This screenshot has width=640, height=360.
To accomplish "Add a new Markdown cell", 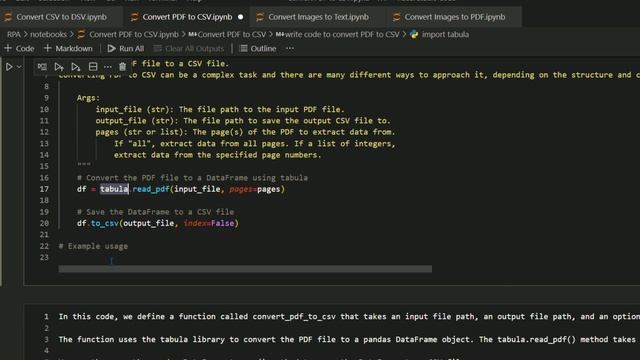I will coord(68,49).
